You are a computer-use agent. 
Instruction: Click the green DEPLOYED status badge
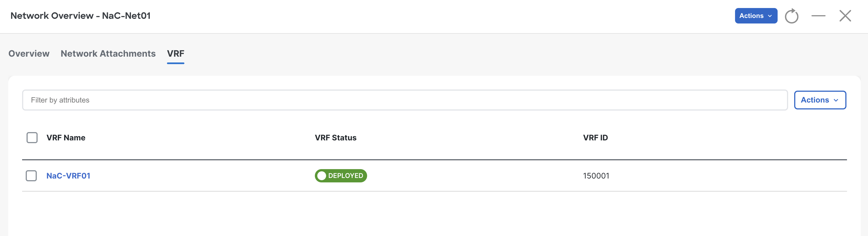coord(341,176)
